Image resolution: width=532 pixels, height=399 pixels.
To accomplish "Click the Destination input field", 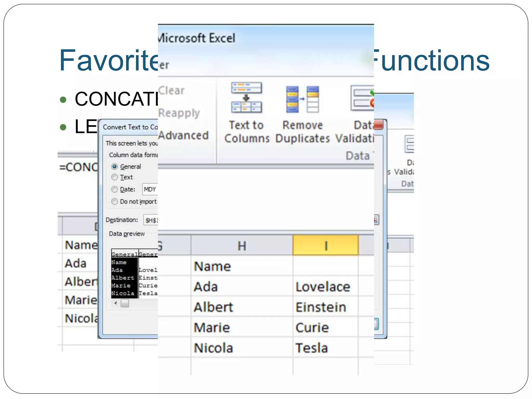I will (151, 220).
